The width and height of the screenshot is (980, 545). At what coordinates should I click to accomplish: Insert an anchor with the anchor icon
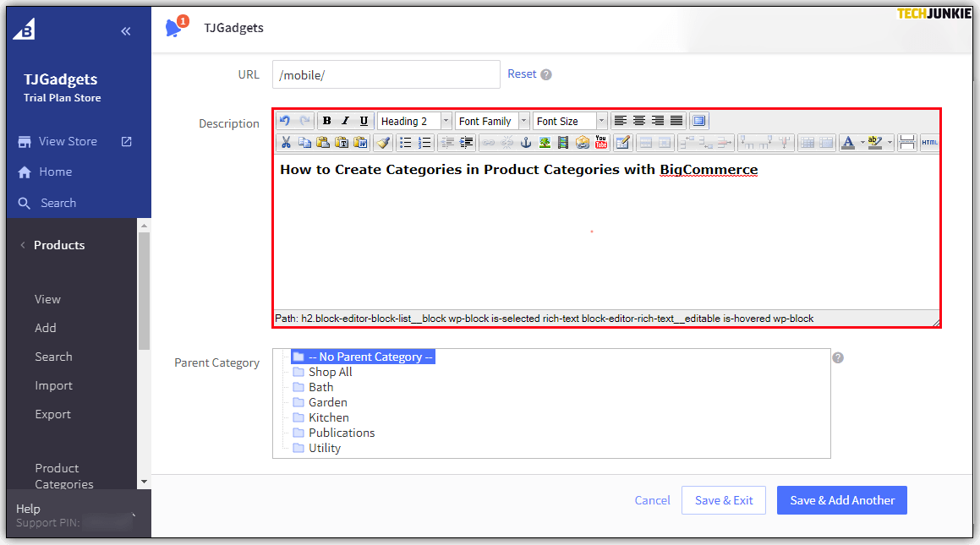click(x=525, y=143)
